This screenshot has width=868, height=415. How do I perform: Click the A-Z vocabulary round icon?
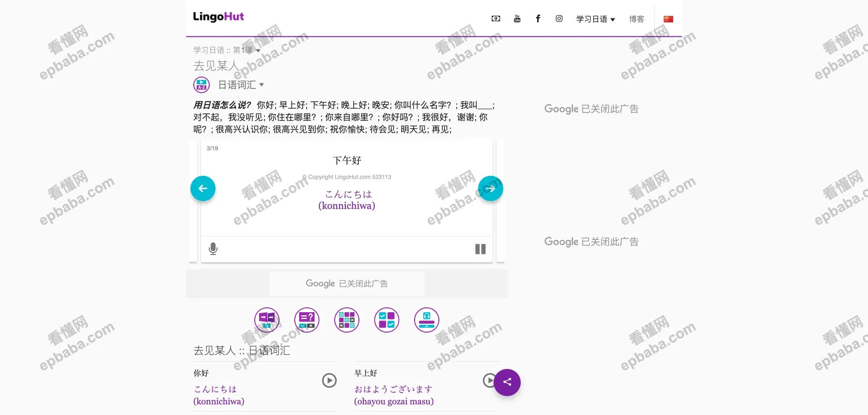tap(201, 85)
